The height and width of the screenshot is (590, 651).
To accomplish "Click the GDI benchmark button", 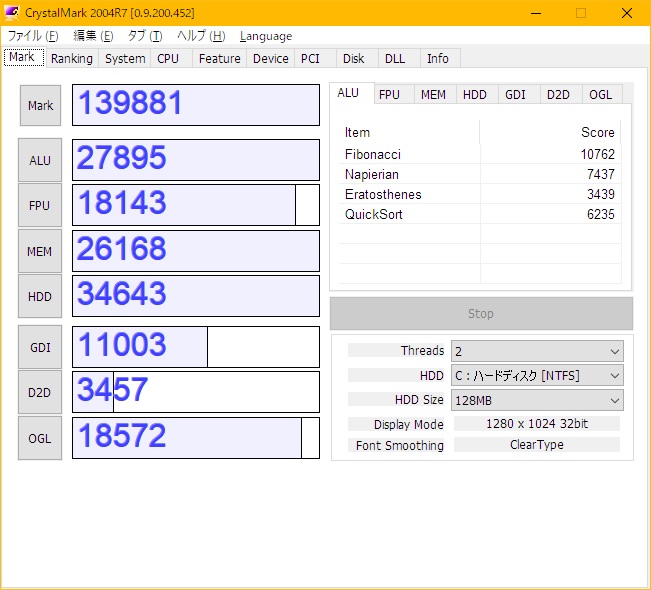I will 40,347.
